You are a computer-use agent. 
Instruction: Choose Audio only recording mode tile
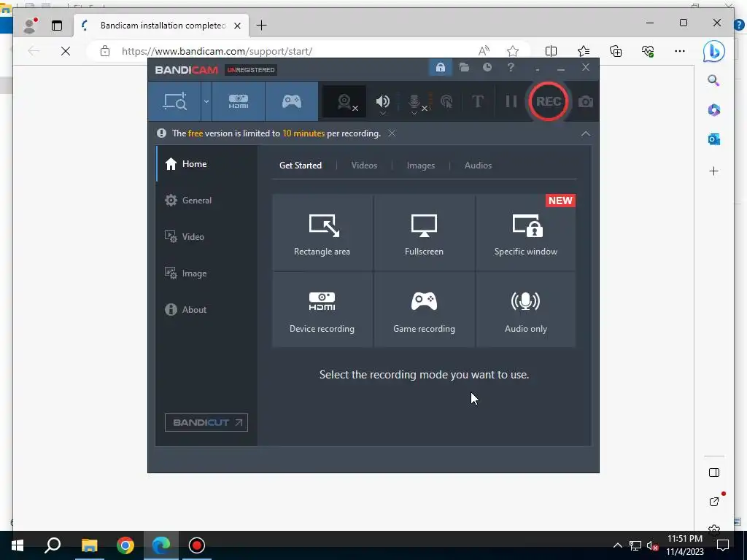[525, 309]
